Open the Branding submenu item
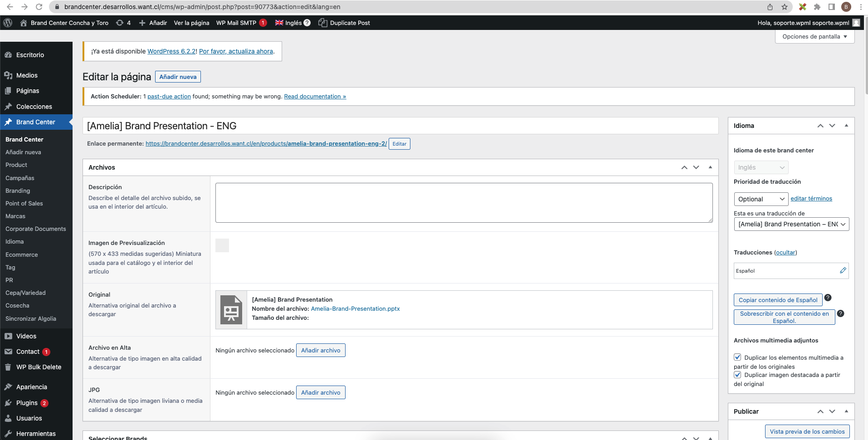This screenshot has height=440, width=868. click(18, 191)
